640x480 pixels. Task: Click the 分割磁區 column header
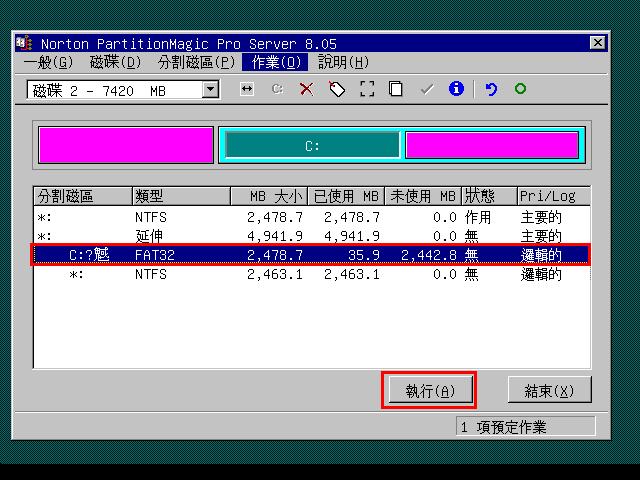coord(83,196)
